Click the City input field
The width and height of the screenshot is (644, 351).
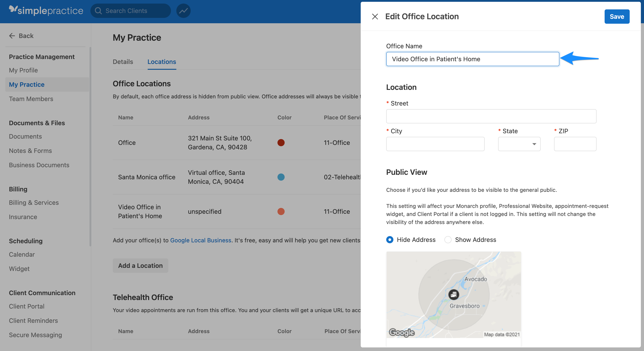point(435,144)
